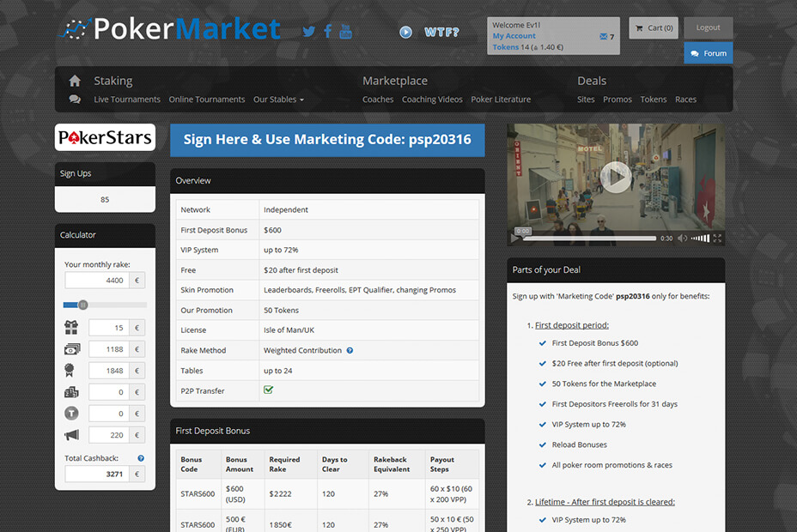797x532 pixels.
Task: Open the PokerMarket Twitter page icon
Action: coord(309,32)
